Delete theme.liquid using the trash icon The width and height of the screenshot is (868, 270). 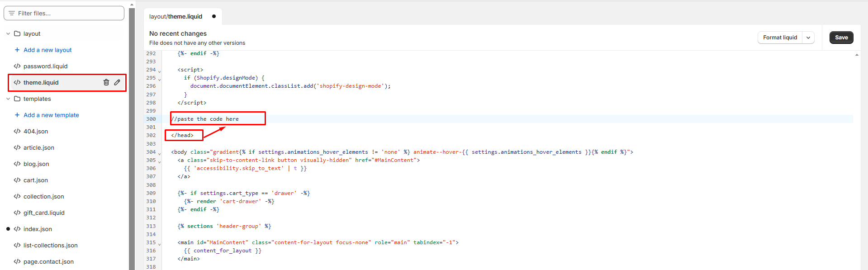coord(106,82)
